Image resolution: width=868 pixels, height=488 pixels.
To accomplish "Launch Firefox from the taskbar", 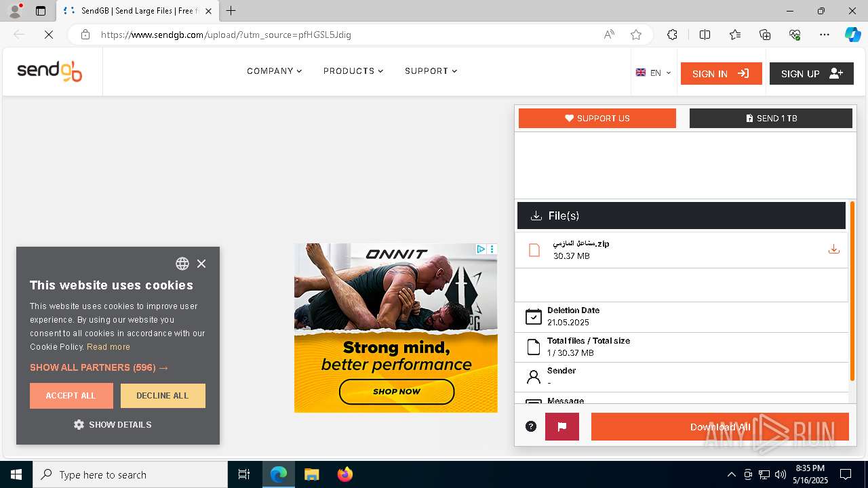I will (345, 474).
